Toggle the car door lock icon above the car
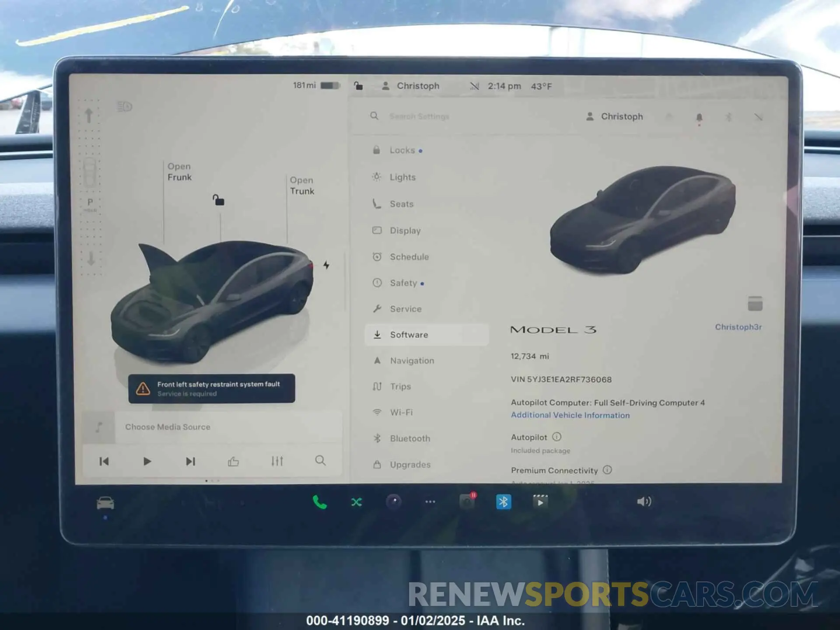Viewport: 840px width, 630px height. point(218,200)
